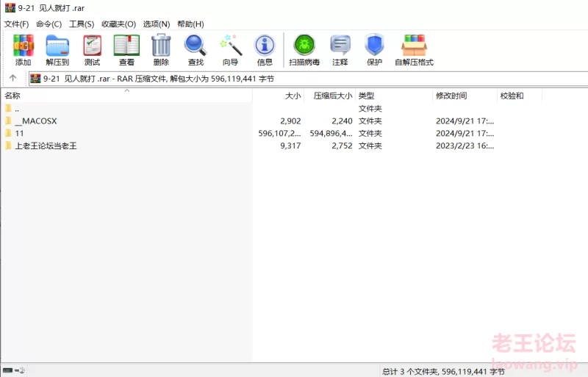Screen dimensions: 588x377
Task: Click the archive path address field
Action: (x=308, y=79)
